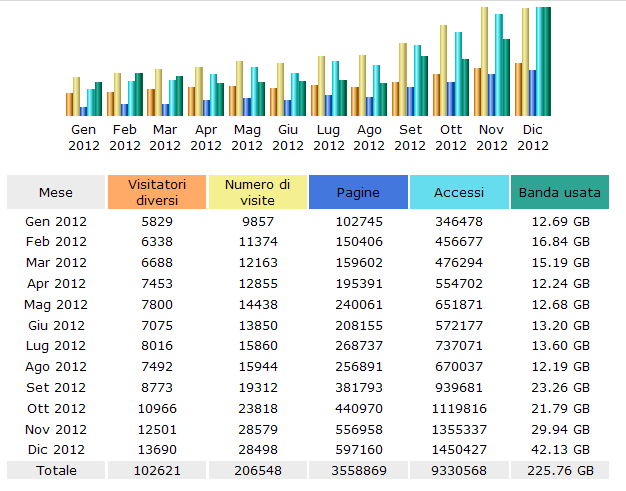Click the Numero di visite column header

pyautogui.click(x=258, y=192)
